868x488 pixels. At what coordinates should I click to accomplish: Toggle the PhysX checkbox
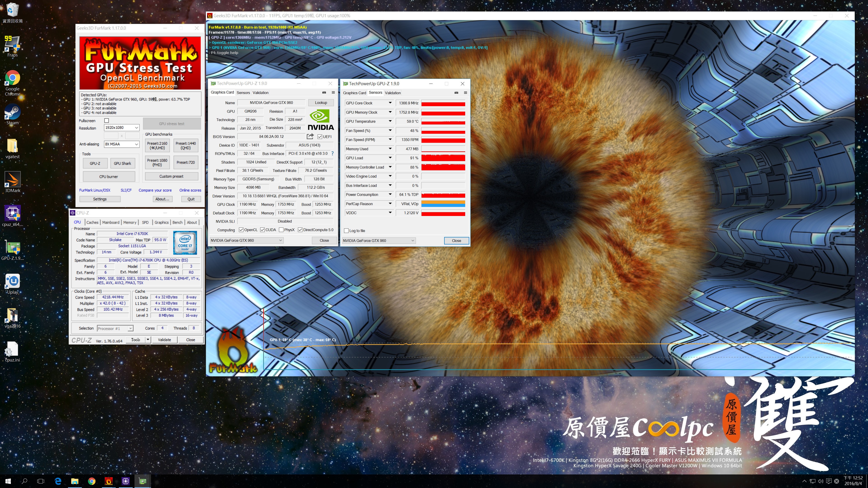click(x=281, y=230)
